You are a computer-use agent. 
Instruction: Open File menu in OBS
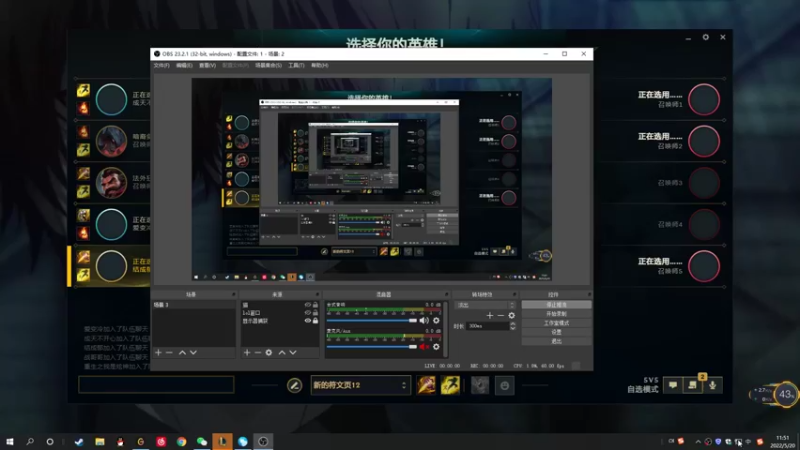click(x=161, y=65)
